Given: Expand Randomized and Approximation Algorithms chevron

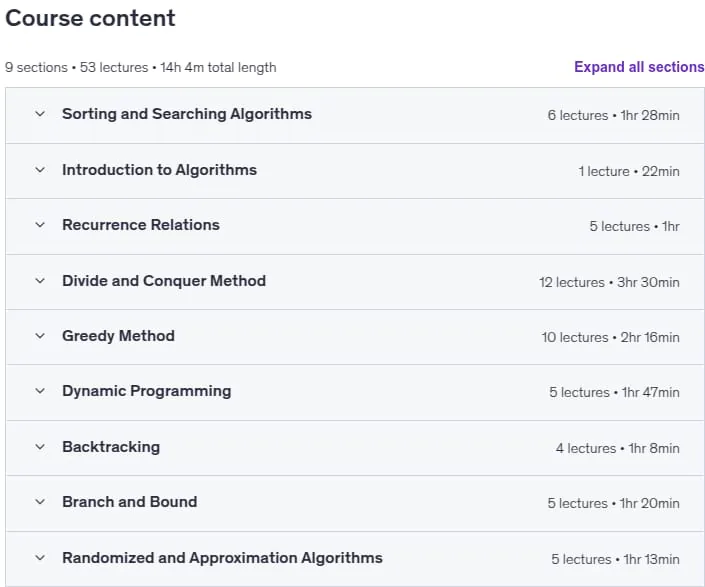Looking at the screenshot, I should pyautogui.click(x=40, y=558).
